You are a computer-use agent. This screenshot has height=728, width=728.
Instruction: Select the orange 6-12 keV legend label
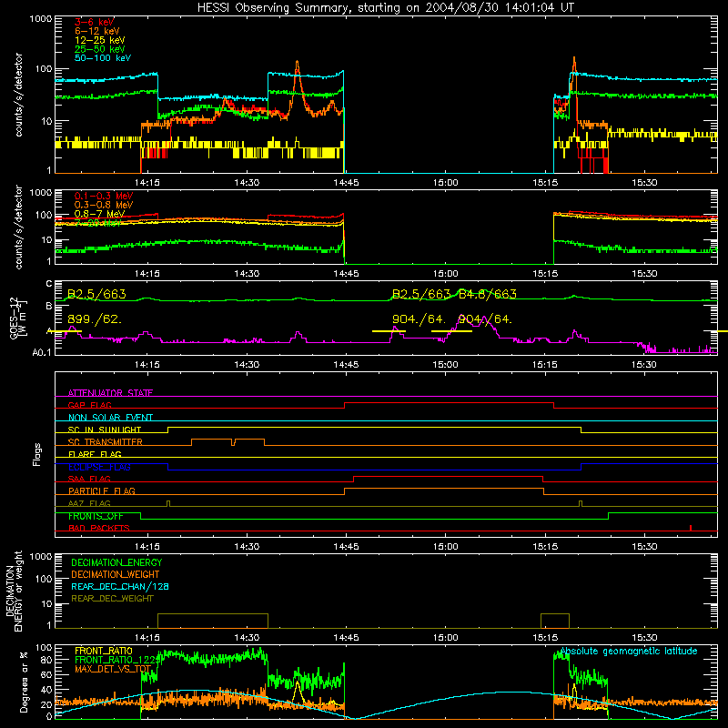[x=97, y=31]
